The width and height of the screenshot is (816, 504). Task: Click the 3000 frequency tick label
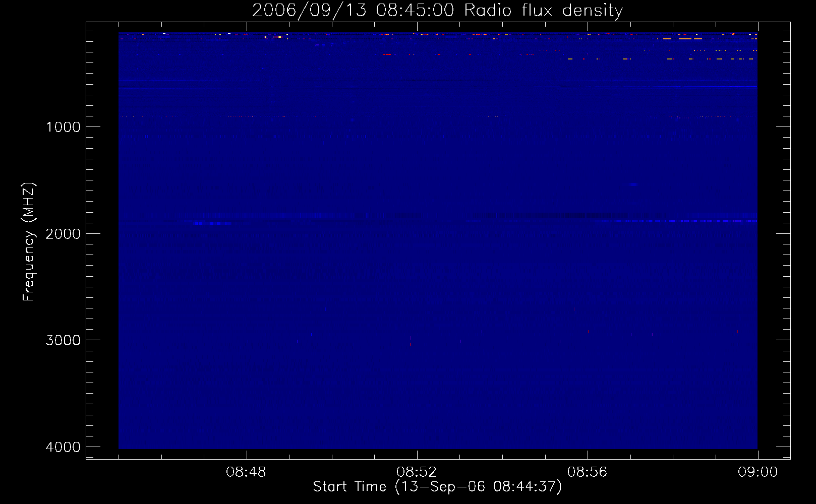point(63,340)
